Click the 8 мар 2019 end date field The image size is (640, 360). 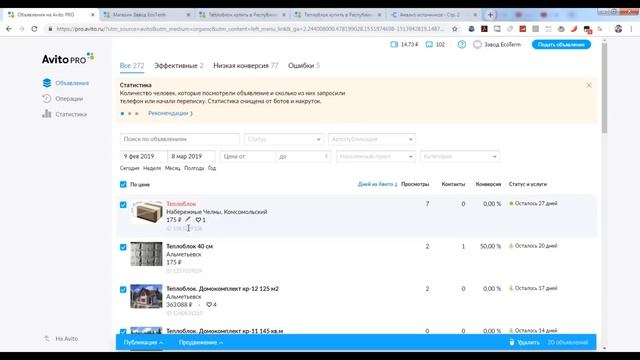tap(191, 156)
